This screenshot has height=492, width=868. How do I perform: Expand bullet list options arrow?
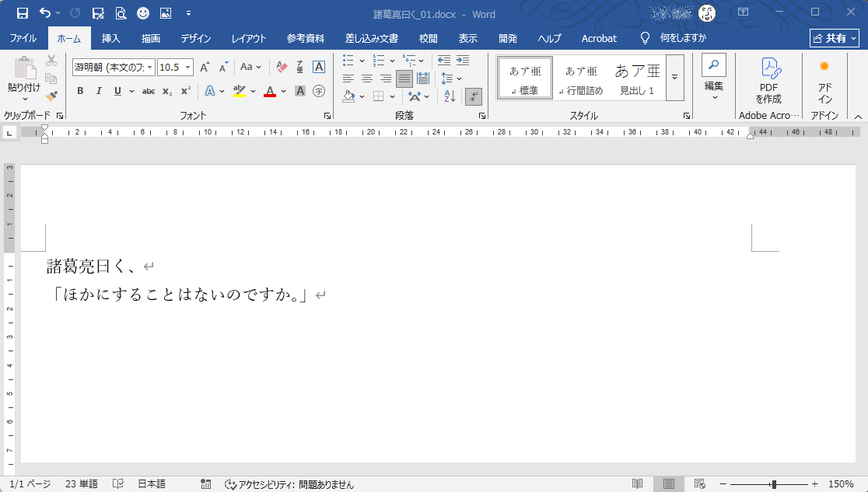[x=362, y=61]
